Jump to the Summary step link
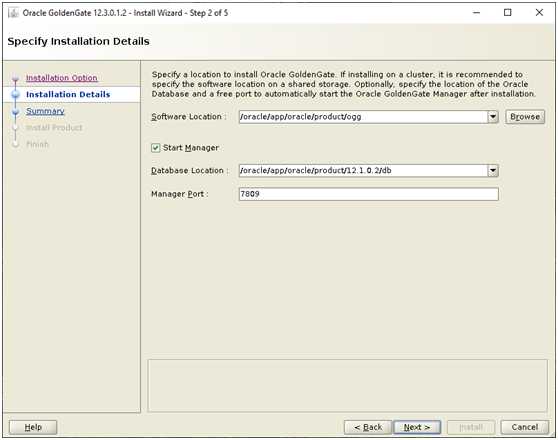 click(45, 111)
